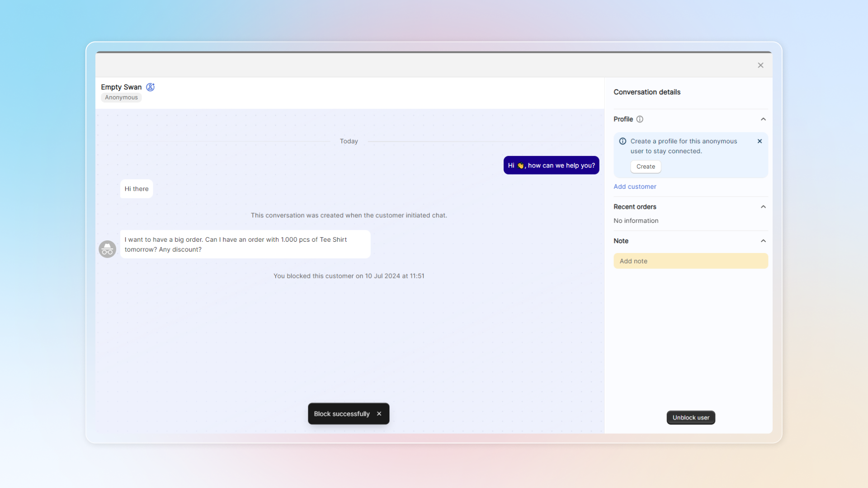Click the Block successfully toast text
Viewport: 868px width, 488px height.
click(x=342, y=414)
